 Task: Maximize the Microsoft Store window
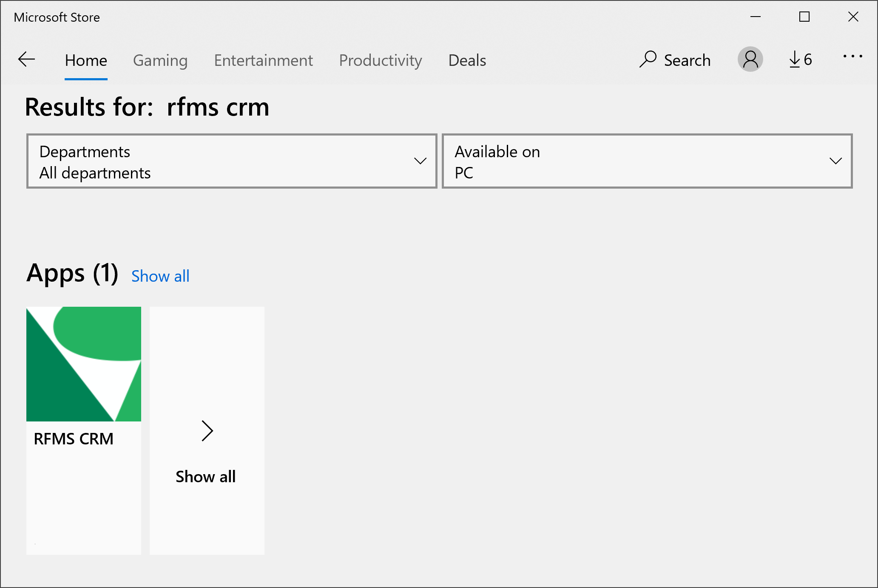pyautogui.click(x=804, y=17)
